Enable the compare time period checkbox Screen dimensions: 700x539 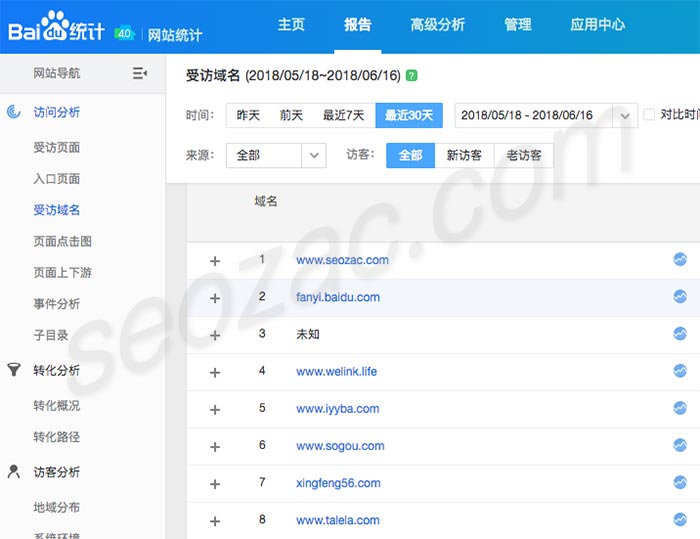pos(649,115)
